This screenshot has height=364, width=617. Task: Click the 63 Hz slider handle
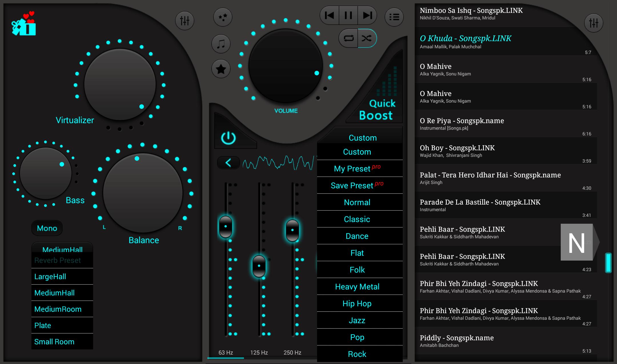tap(226, 227)
